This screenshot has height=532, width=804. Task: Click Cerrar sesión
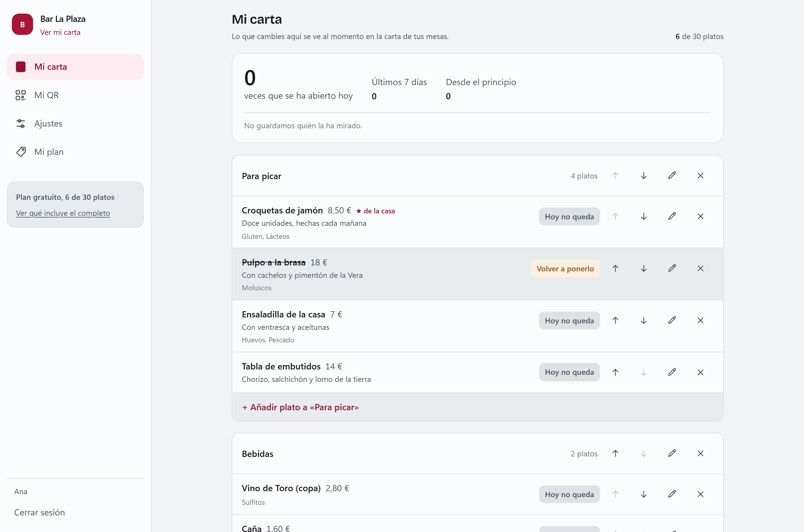pyautogui.click(x=39, y=512)
